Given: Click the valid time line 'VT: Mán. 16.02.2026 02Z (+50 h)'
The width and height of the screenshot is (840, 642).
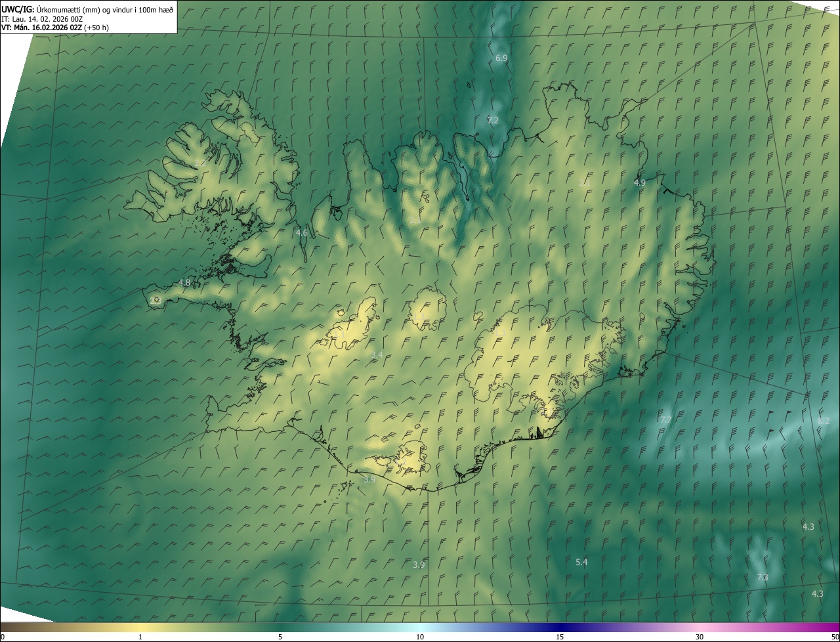Looking at the screenshot, I should tap(55, 28).
